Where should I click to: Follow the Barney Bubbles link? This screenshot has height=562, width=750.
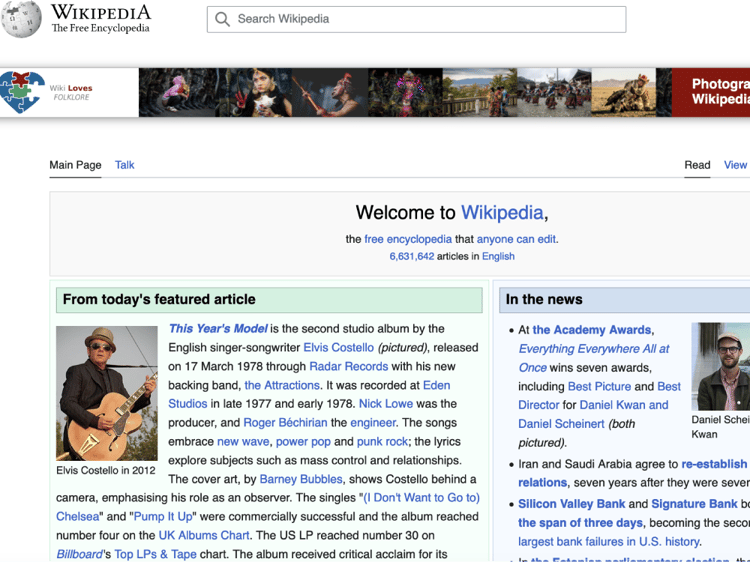[301, 479]
